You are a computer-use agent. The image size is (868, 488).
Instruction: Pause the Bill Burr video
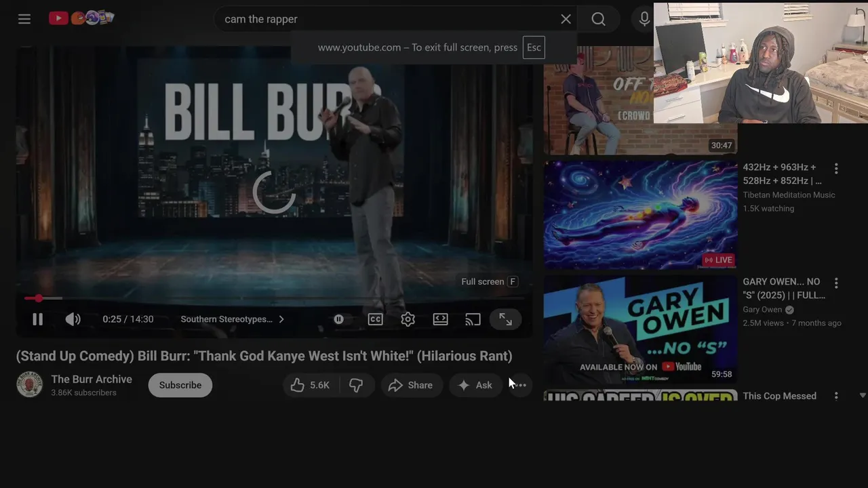coord(37,319)
